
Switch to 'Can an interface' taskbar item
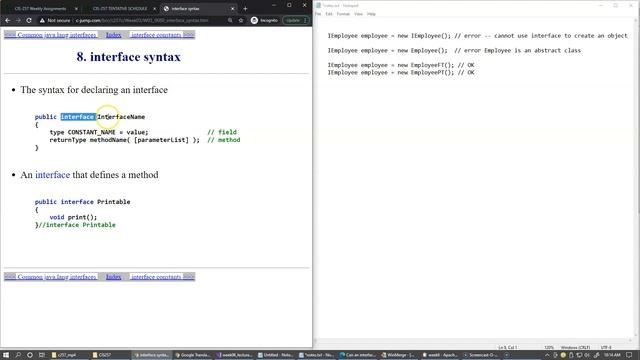tap(358, 355)
